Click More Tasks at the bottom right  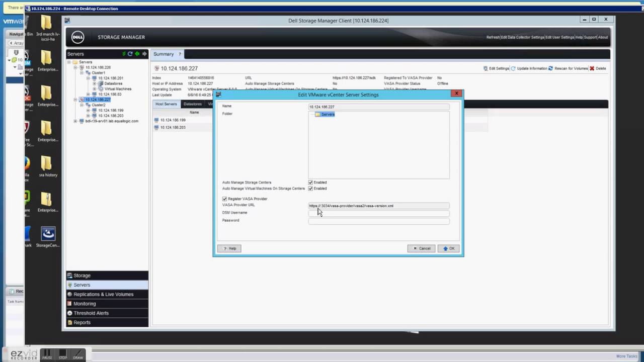(x=627, y=356)
